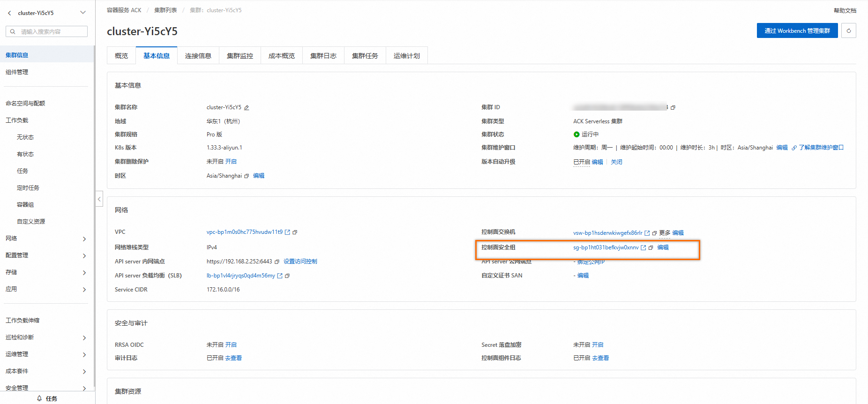Copy the cluster ID
This screenshot has height=404, width=868.
[673, 108]
